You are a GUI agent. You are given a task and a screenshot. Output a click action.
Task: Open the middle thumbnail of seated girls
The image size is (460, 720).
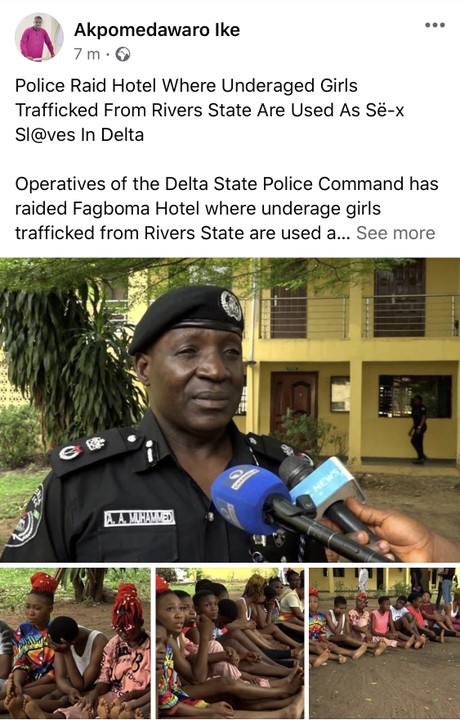pyautogui.click(x=230, y=643)
